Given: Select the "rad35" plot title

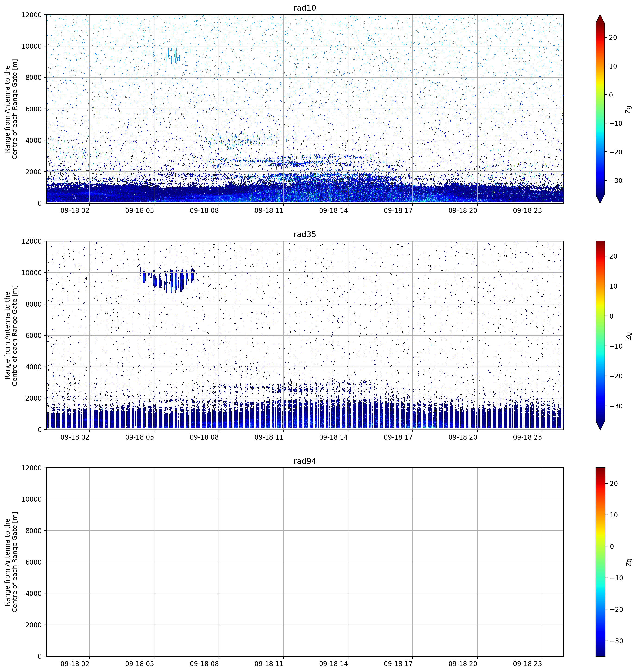Looking at the screenshot, I should click(304, 235).
